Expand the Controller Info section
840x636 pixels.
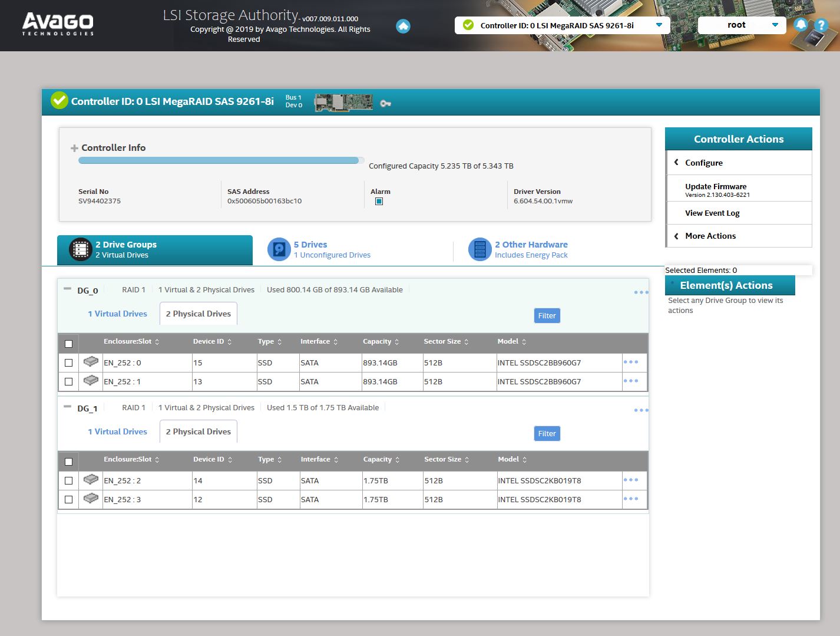click(x=74, y=148)
